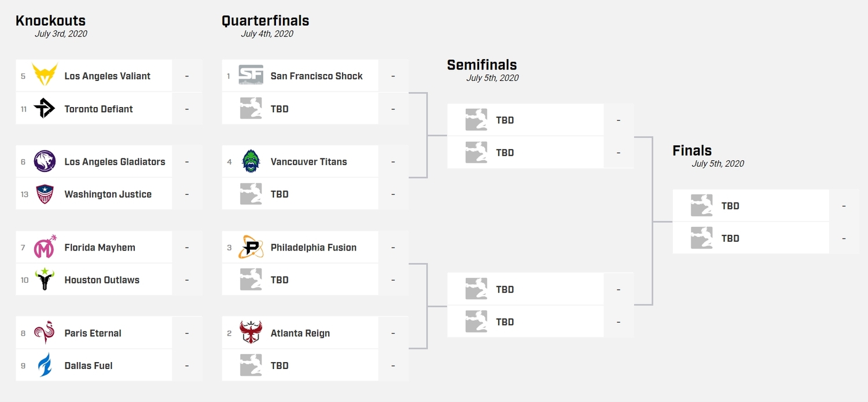Click Dallas Fuel score dash
The width and height of the screenshot is (868, 402).
pyautogui.click(x=187, y=366)
